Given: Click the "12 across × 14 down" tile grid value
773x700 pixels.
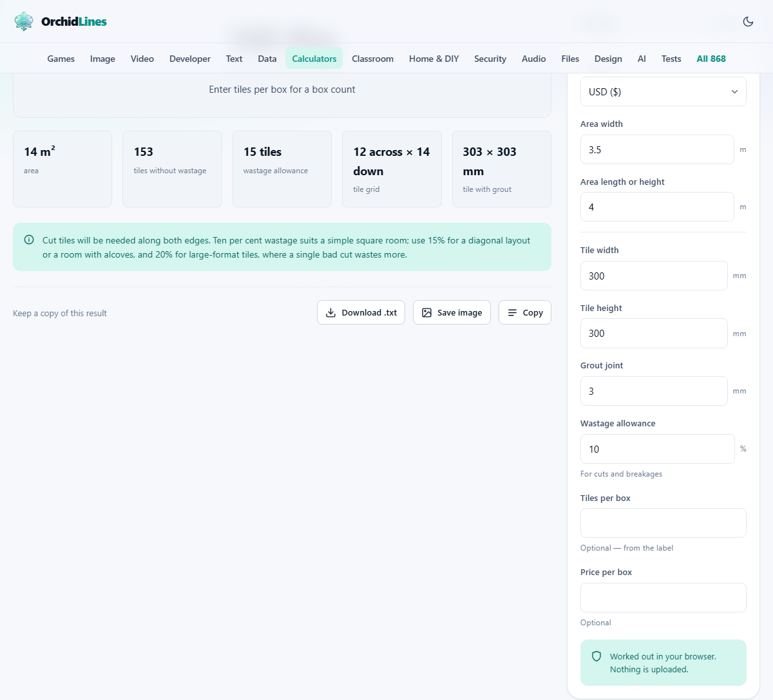Looking at the screenshot, I should pos(392,162).
